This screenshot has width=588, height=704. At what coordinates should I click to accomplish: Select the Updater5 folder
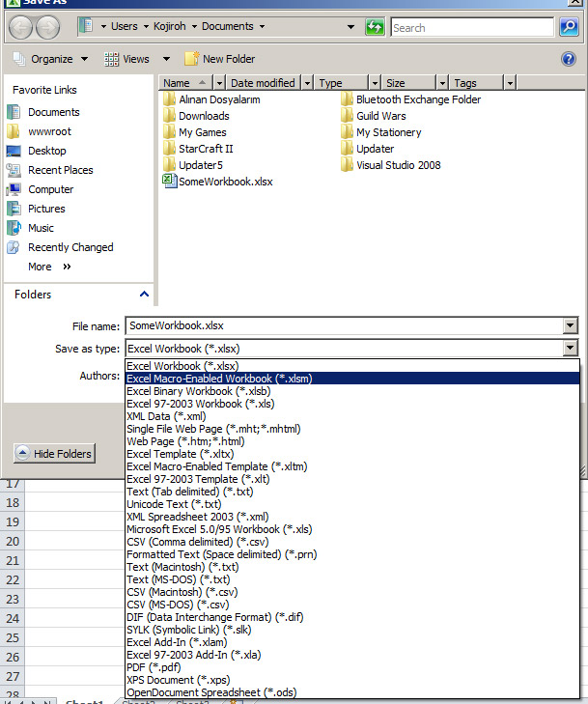click(193, 165)
